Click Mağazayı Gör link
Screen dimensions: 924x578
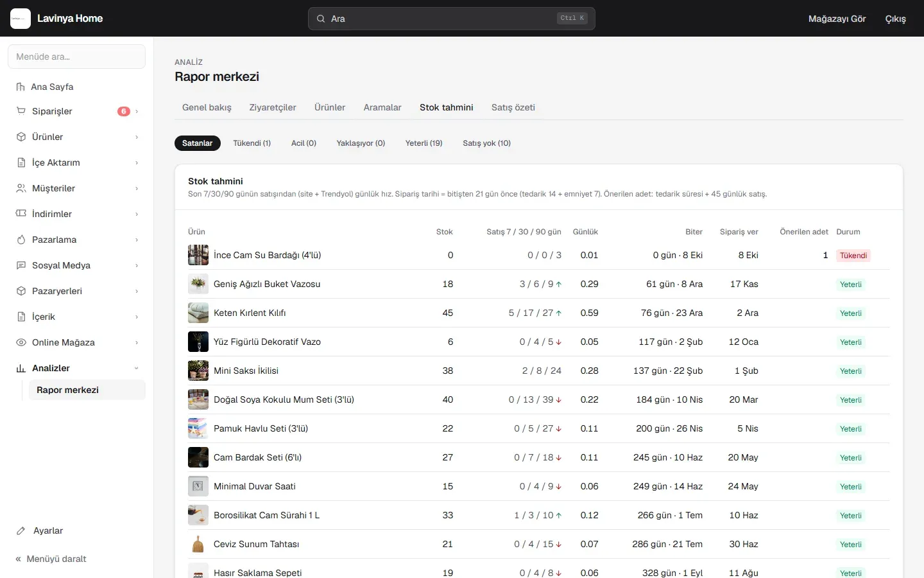pyautogui.click(x=837, y=19)
